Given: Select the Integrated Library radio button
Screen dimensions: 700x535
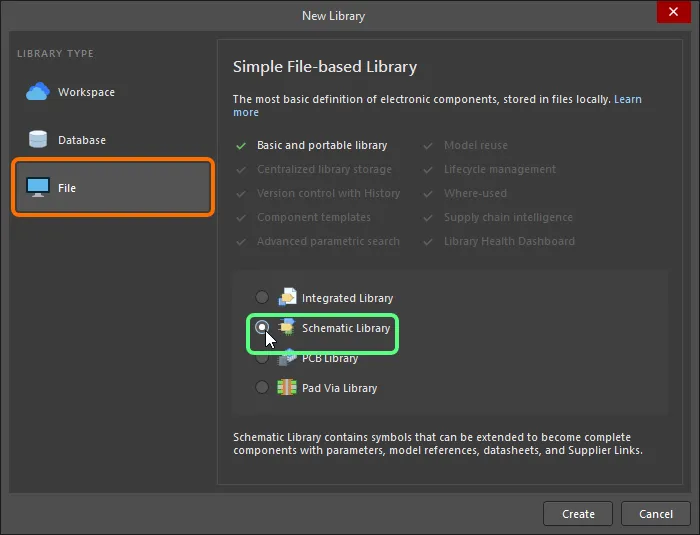Looking at the screenshot, I should [262, 297].
